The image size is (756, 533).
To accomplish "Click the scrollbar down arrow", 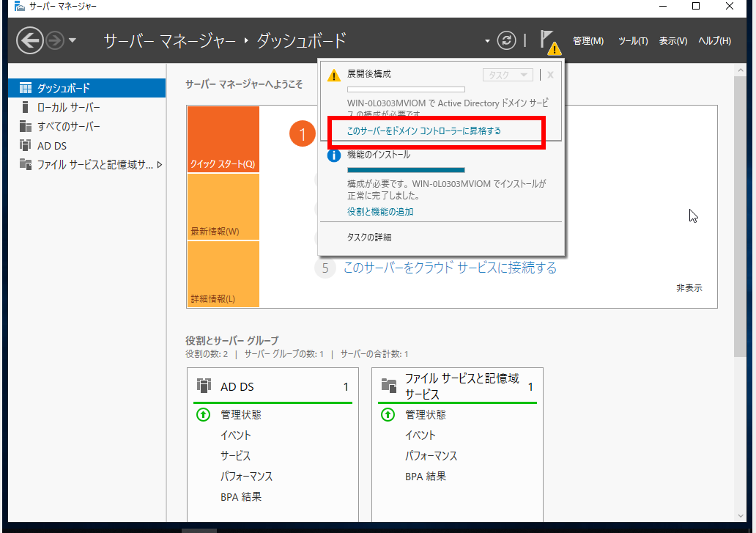I will coord(741,515).
